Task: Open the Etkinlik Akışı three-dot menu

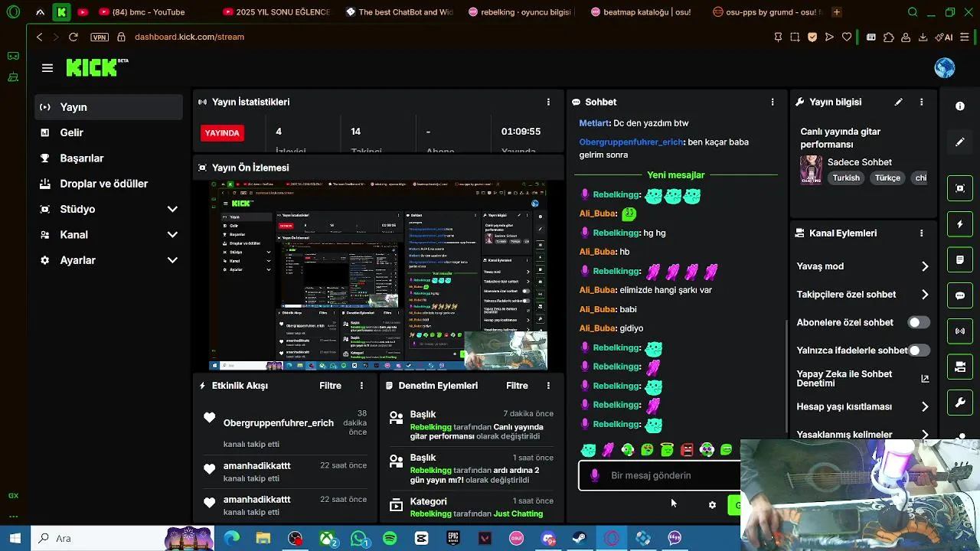Action: pos(361,386)
